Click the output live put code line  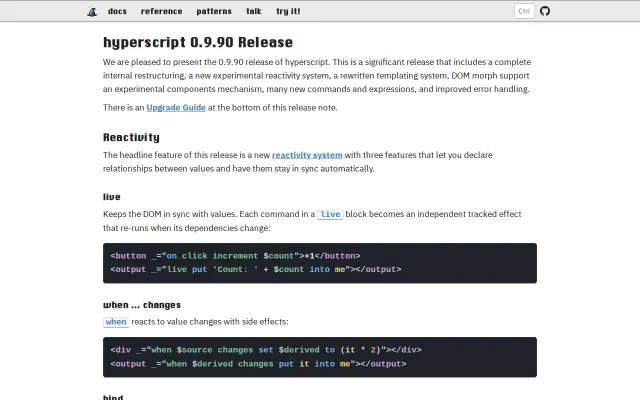(x=256, y=269)
